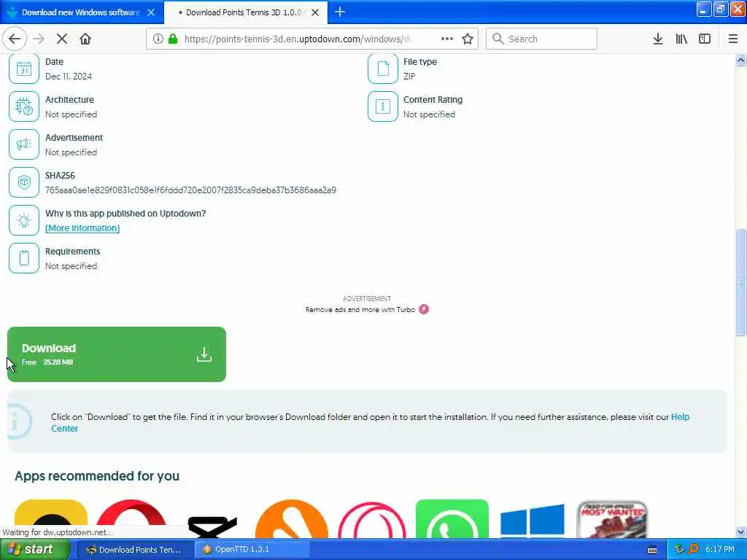Focus the Firefox Search field
Image resolution: width=747 pixels, height=560 pixels.
tap(541, 39)
